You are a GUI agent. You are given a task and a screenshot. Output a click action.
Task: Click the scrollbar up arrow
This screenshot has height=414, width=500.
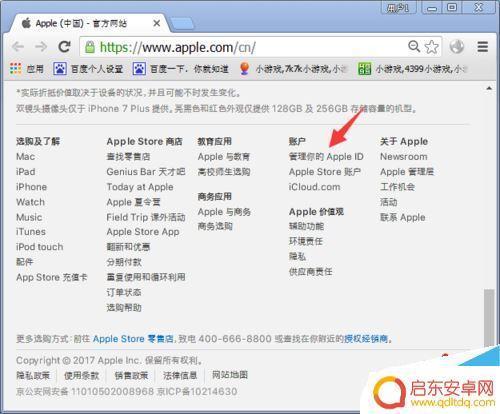[489, 88]
